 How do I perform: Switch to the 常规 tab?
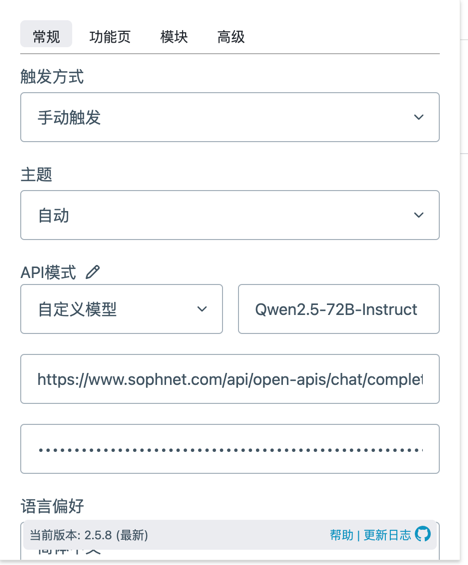point(46,34)
